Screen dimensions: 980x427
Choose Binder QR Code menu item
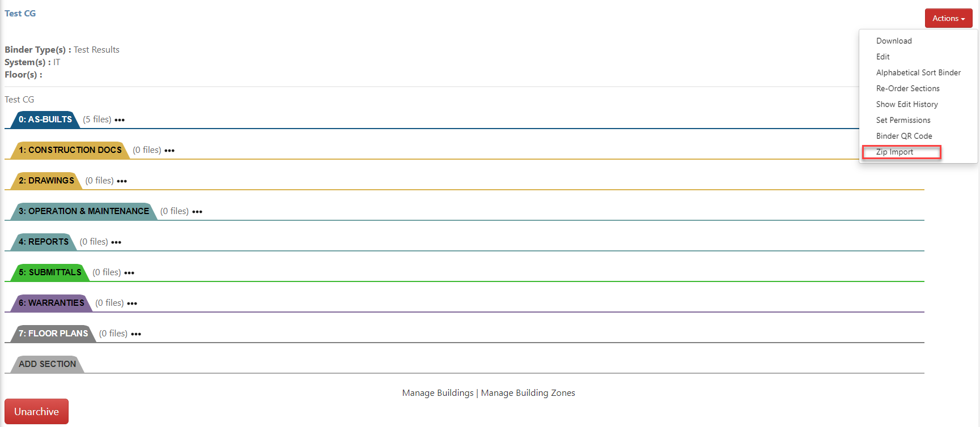click(904, 136)
